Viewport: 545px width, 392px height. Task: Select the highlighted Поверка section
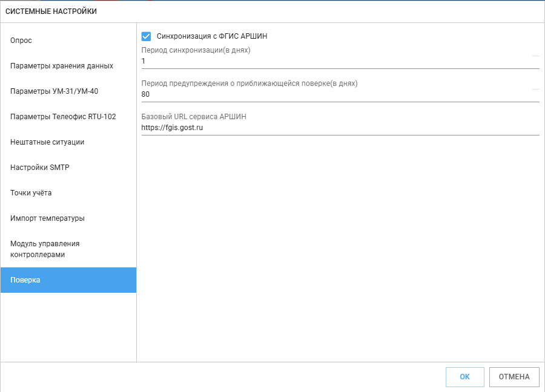(x=25, y=280)
